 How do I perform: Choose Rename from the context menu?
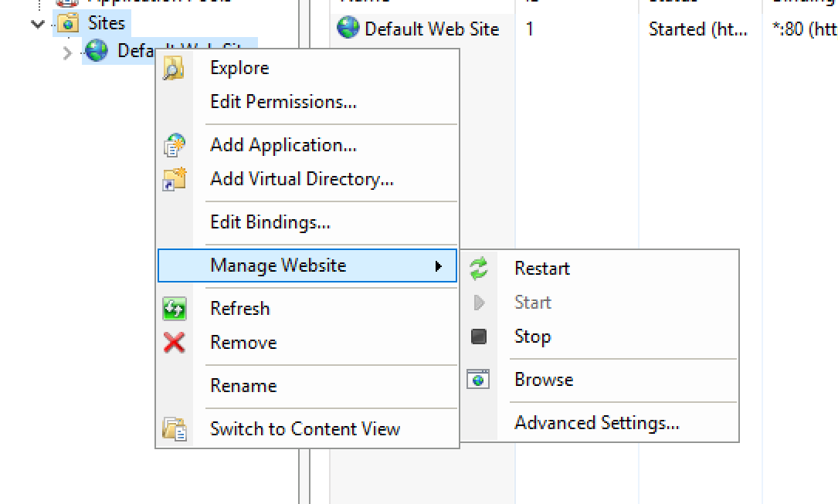[x=244, y=385]
